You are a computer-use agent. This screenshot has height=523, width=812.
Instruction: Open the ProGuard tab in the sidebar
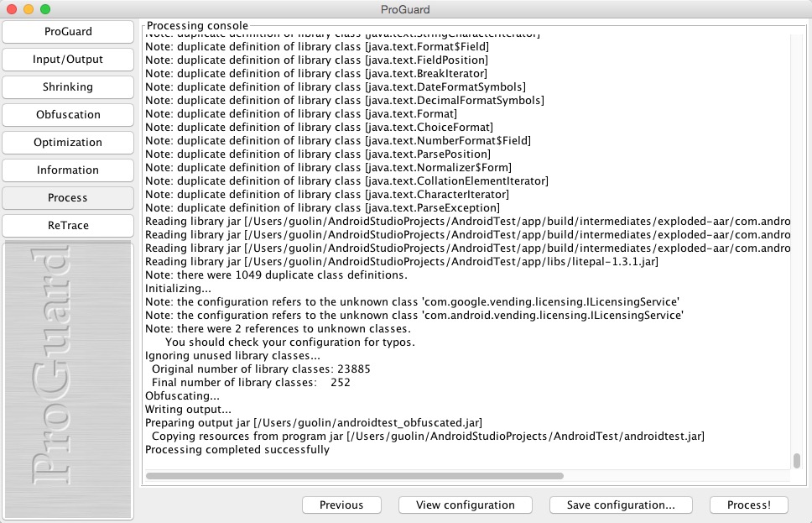coord(68,32)
